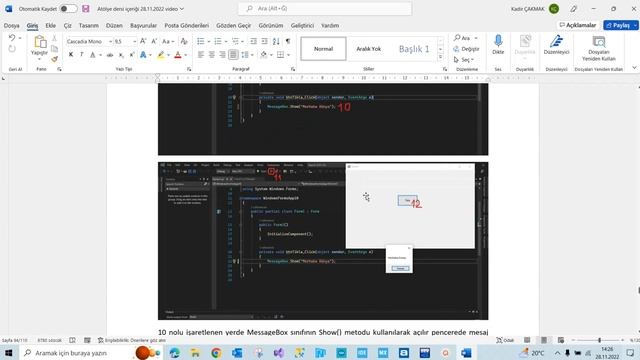Click the Değiştir replace button
This screenshot has height=360, width=640.
(x=466, y=49)
